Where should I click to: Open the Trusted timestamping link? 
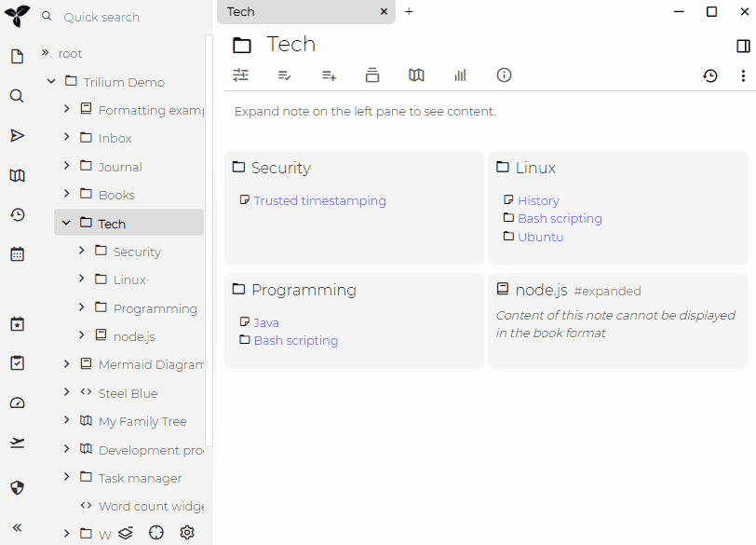(319, 200)
